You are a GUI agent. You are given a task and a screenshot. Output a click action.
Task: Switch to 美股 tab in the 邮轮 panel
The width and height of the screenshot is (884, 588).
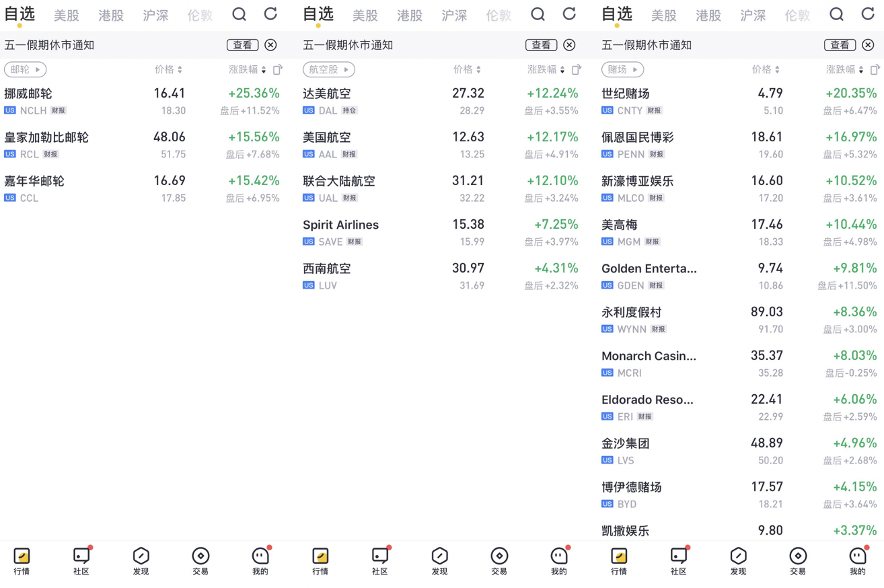(x=67, y=15)
